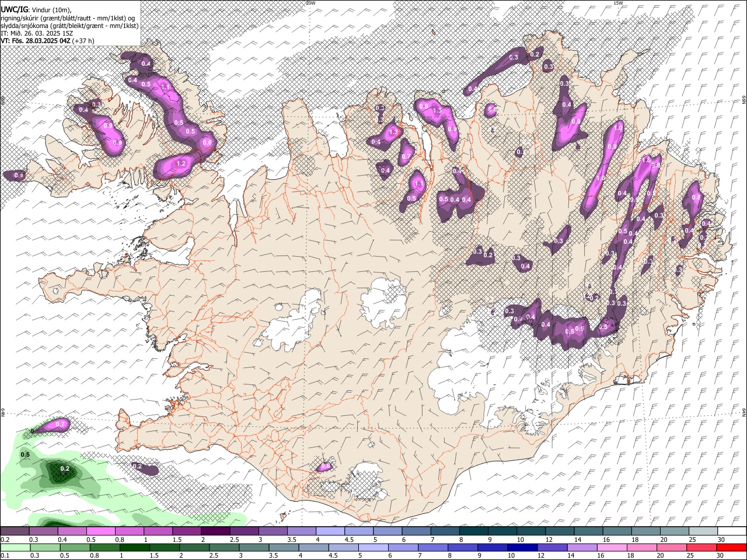Click the snow scale swatch between 3 and 3.5
This screenshot has width=747, height=560.
click(272, 531)
